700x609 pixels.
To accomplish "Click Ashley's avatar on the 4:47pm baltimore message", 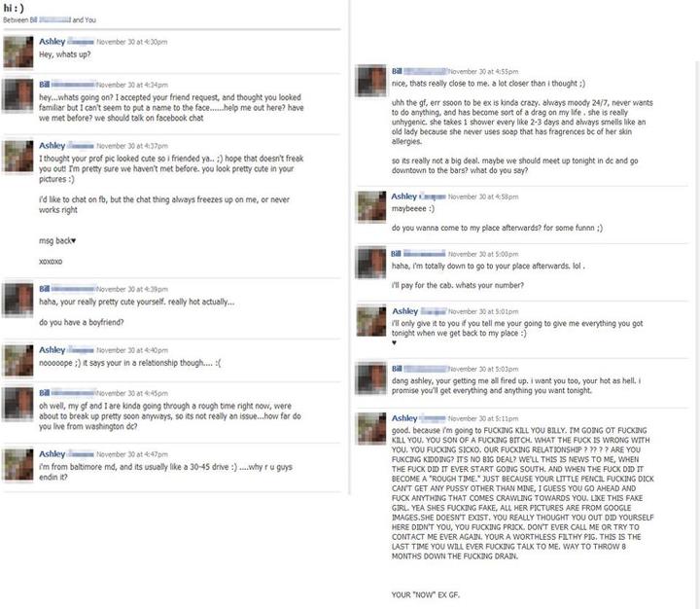I will [x=18, y=465].
